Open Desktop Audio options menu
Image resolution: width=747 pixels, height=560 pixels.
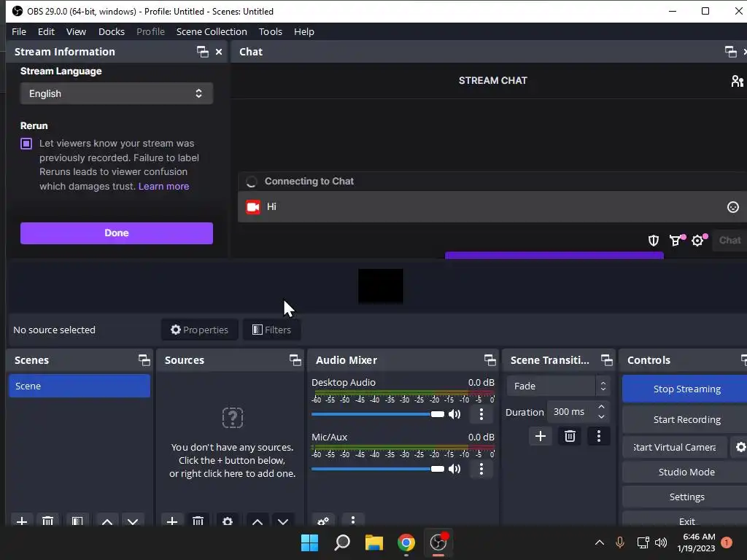point(481,414)
